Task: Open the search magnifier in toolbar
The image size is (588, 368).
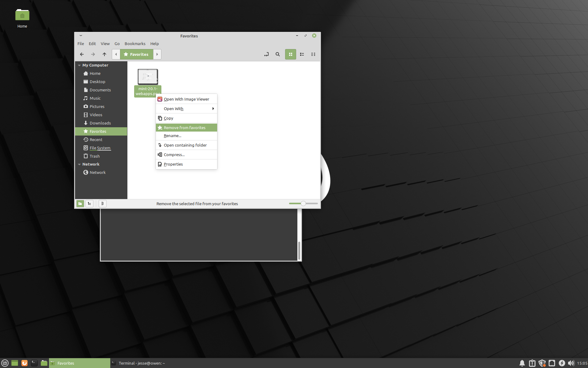Action: click(x=278, y=54)
